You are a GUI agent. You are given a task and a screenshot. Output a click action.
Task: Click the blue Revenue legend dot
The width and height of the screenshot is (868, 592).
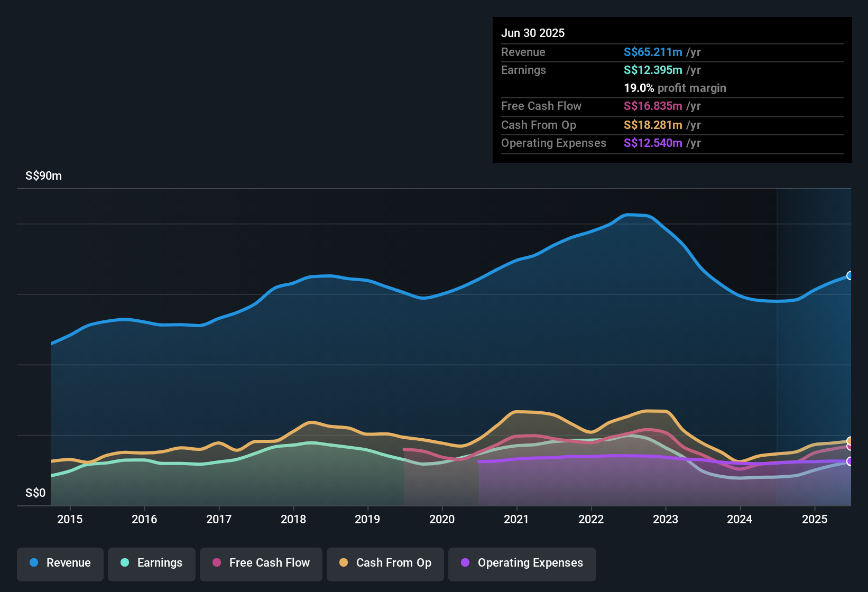point(34,563)
